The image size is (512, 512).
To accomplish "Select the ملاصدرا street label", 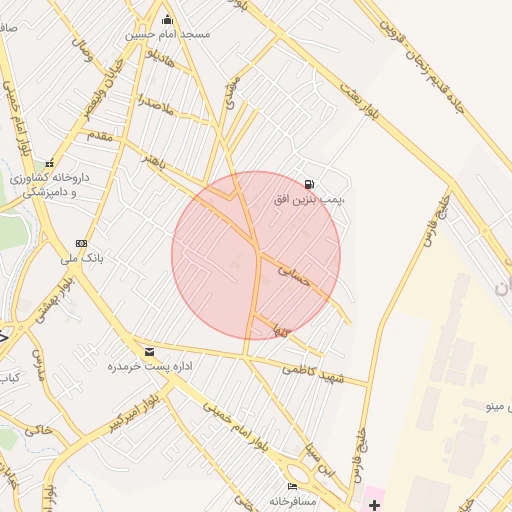I will (x=156, y=104).
